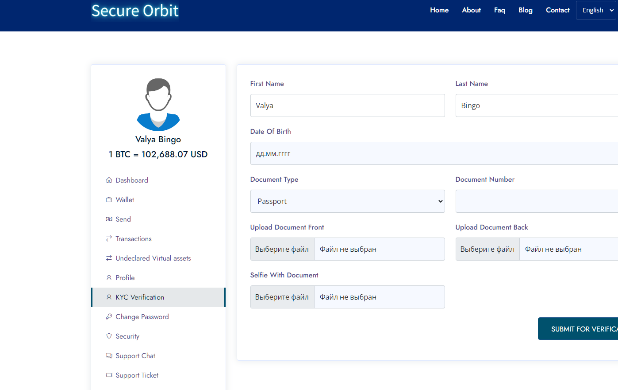Open Change Password page
Viewport: 618px width, 390px height.
(x=158, y=317)
